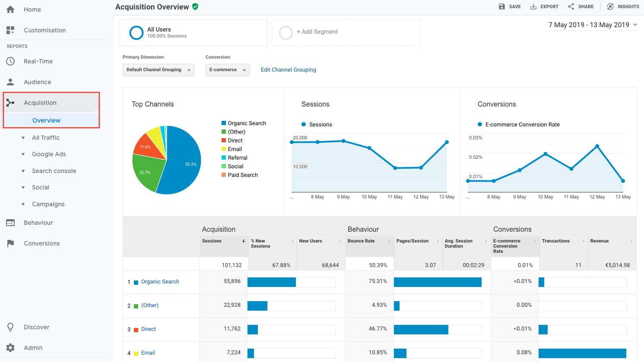
Task: Open Admin with the gear icon
Action: (10, 348)
